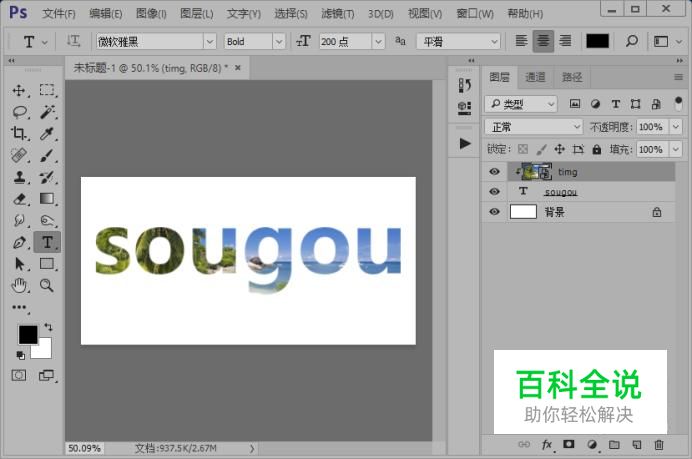692x459 pixels.
Task: Open the workspace switcher dropdown
Action: point(666,41)
